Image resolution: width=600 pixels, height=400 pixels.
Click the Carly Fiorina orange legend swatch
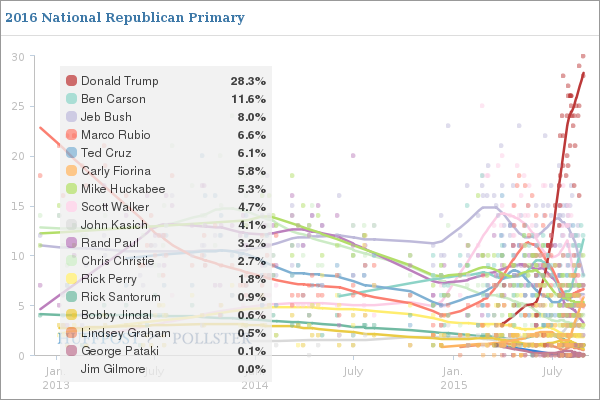pos(72,171)
